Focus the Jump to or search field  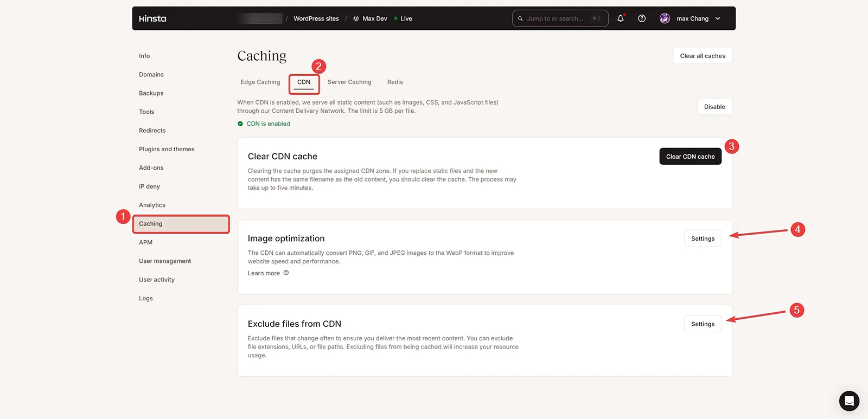560,18
